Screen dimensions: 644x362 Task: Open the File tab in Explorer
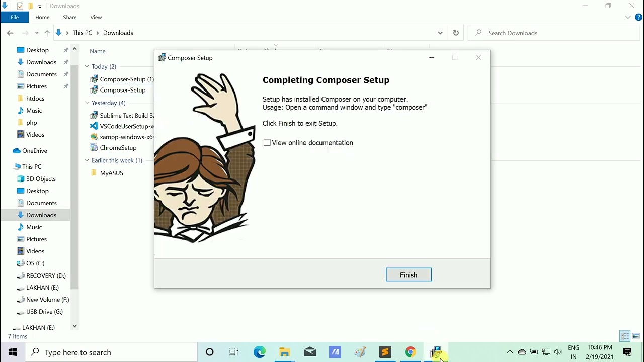[x=15, y=17]
